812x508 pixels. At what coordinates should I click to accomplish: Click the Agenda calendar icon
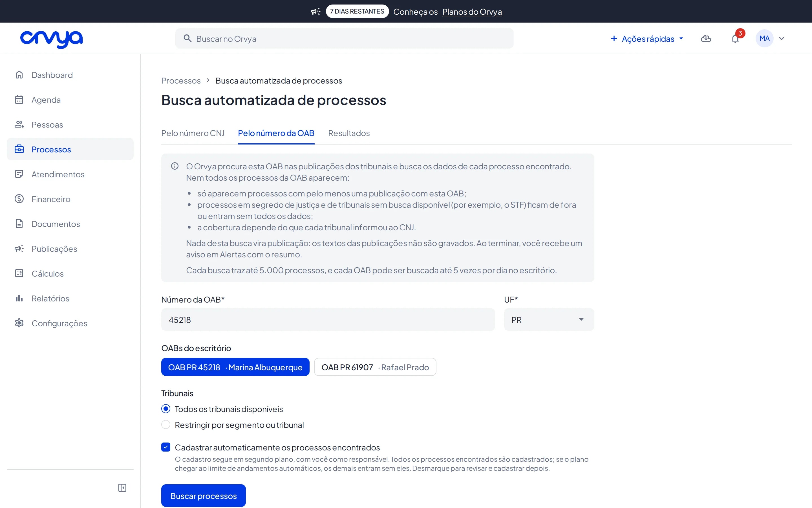19,99
